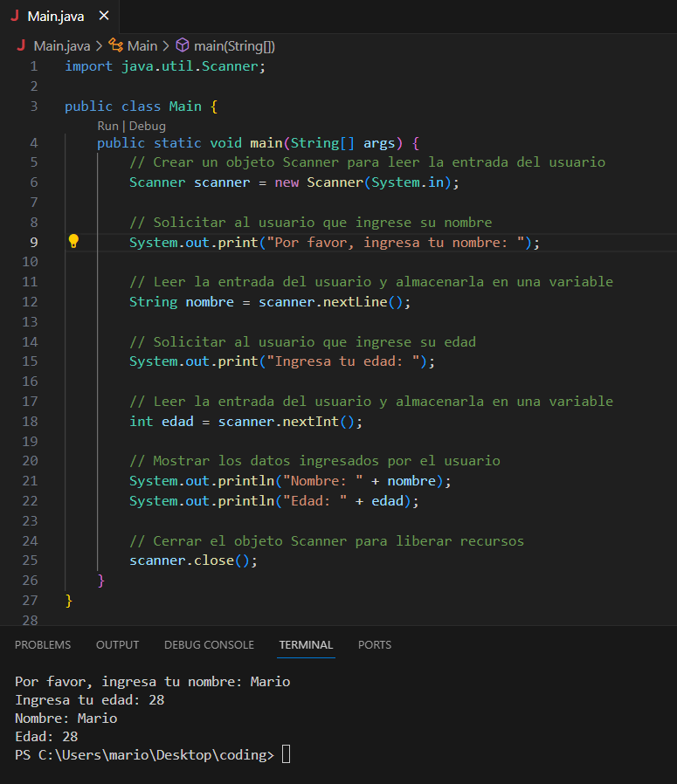The height and width of the screenshot is (784, 677).
Task: Click the terminal prompt cursor
Action: pos(287,754)
